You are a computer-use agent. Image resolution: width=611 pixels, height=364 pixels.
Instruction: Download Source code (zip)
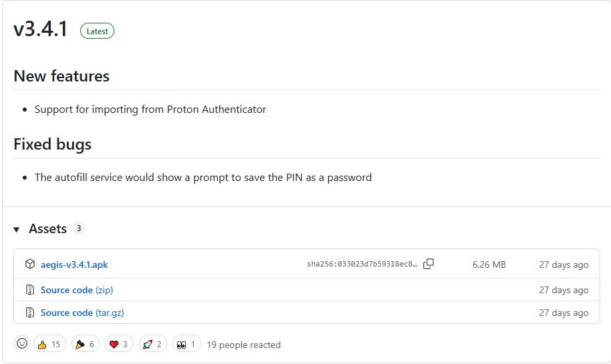[x=77, y=290]
